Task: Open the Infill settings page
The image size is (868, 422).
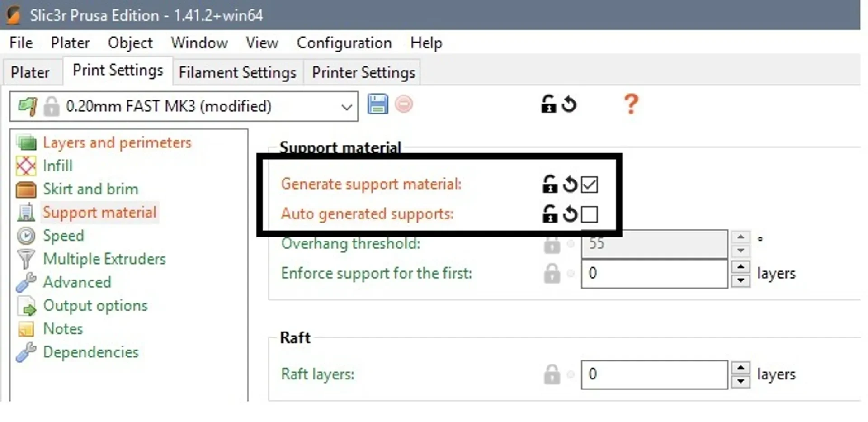Action: pos(57,166)
